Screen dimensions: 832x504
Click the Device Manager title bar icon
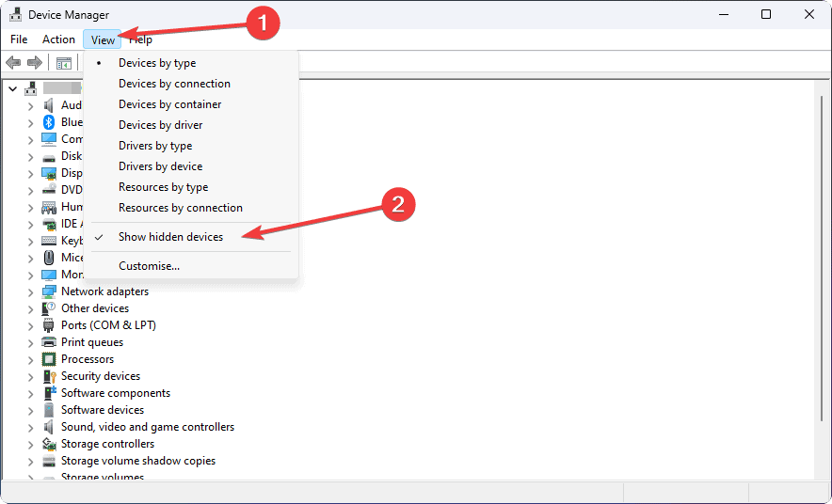tap(15, 14)
